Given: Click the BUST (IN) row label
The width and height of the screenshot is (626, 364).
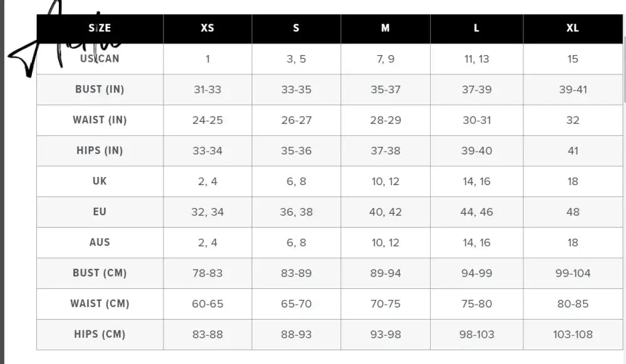Looking at the screenshot, I should tap(100, 89).
